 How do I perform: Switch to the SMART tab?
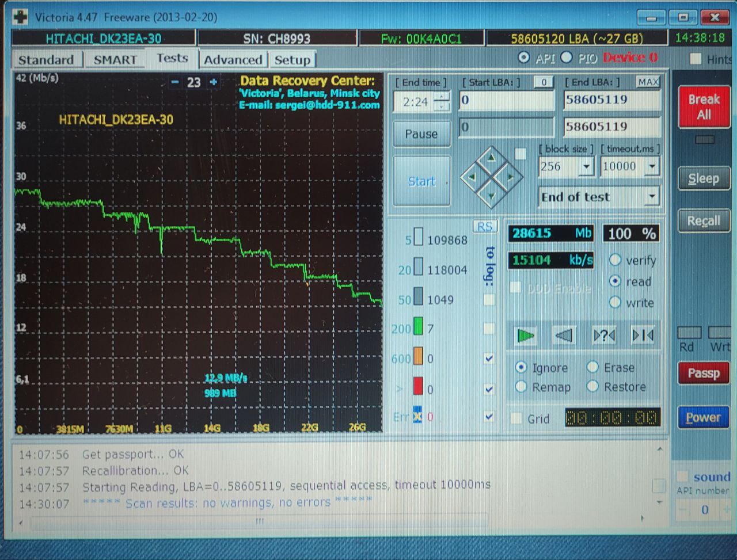click(115, 59)
